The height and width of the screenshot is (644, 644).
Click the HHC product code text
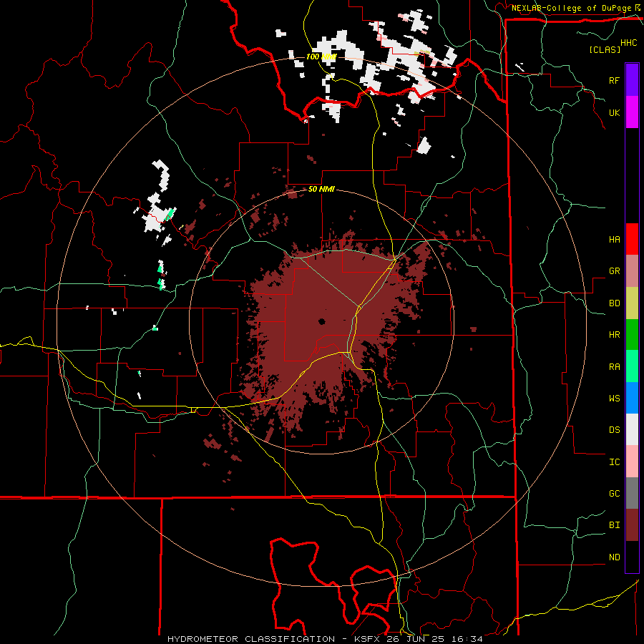pos(628,43)
